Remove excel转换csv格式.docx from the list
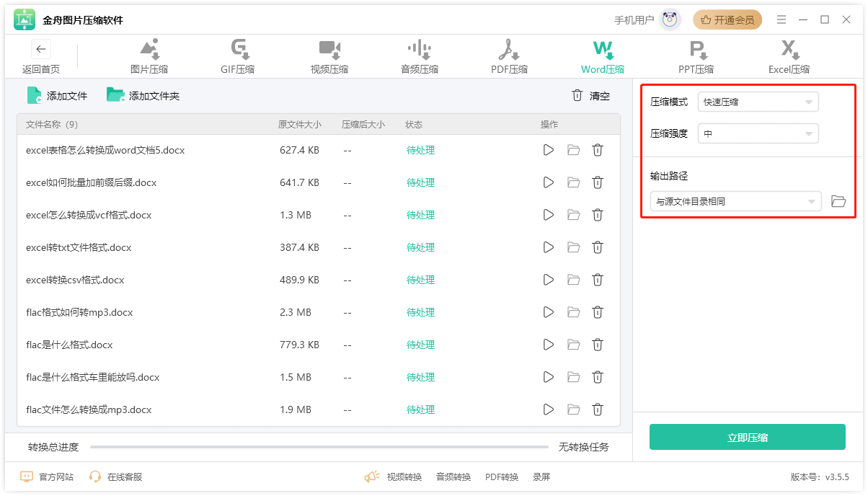 (x=598, y=280)
